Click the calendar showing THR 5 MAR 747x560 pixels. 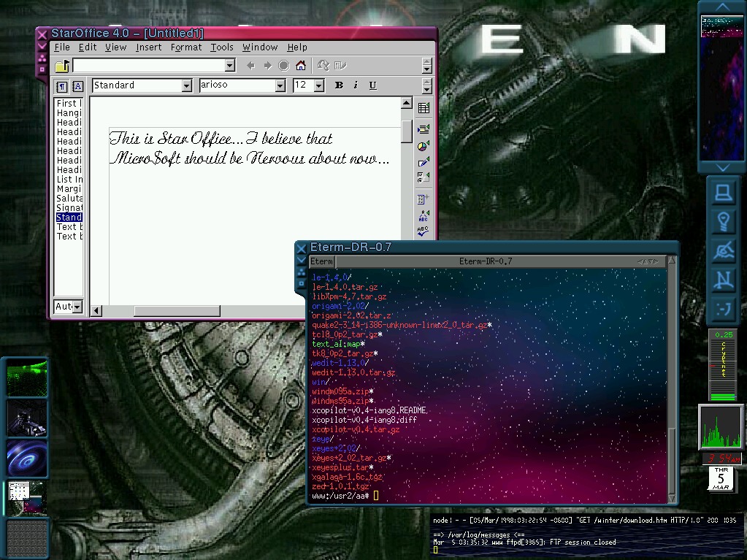pyautogui.click(x=721, y=478)
